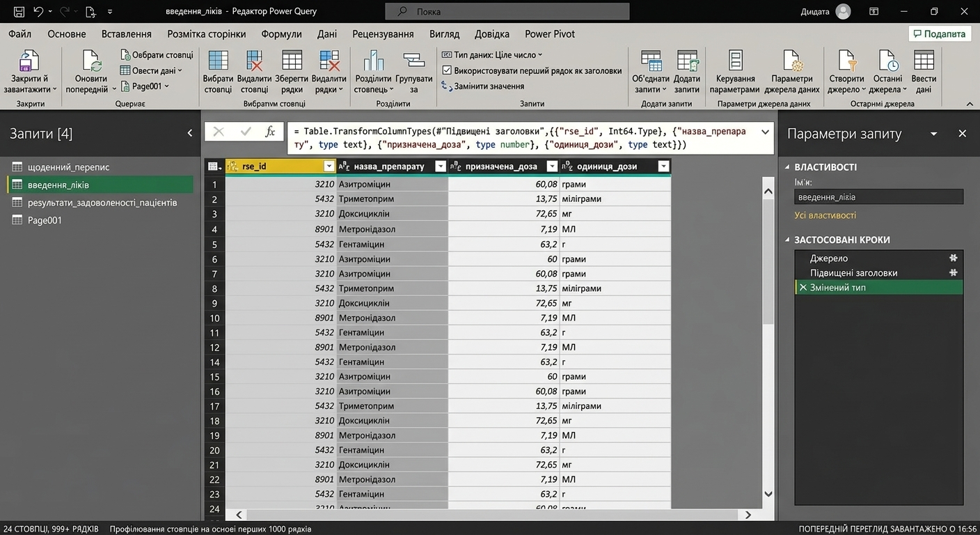980x535 pixels.
Task: Select the Джерело applied step
Action: (x=878, y=258)
